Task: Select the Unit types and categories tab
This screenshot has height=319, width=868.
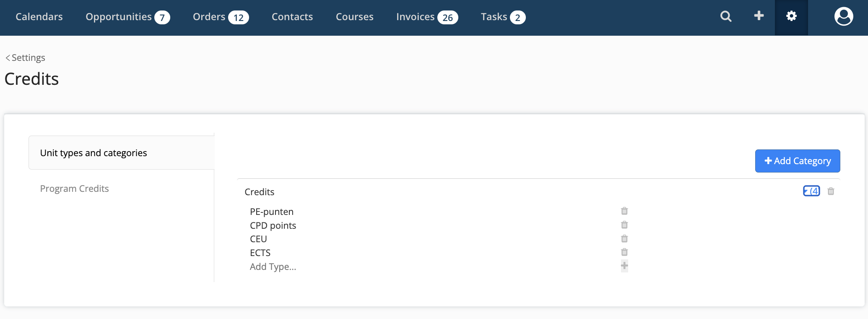Action: tap(121, 153)
